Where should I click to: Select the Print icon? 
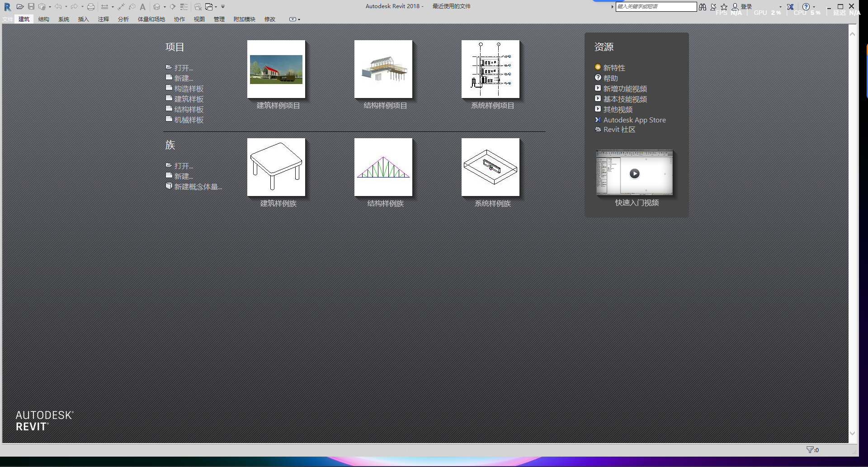(91, 6)
